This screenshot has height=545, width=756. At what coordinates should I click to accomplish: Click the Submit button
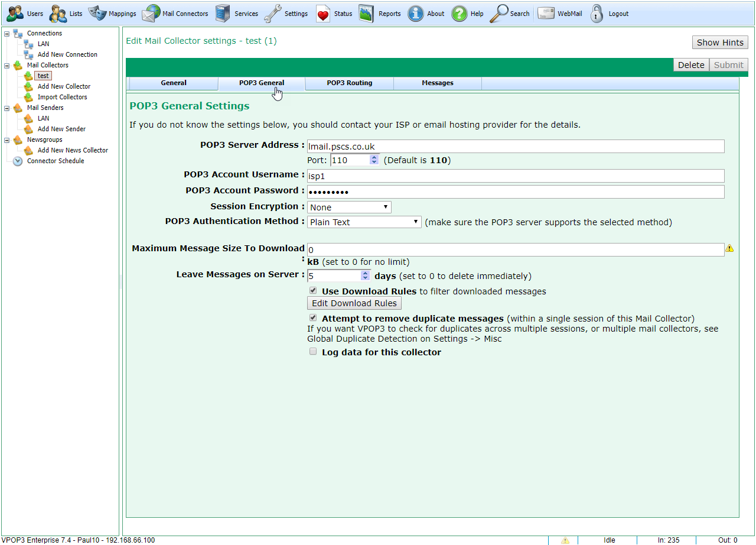coord(729,65)
